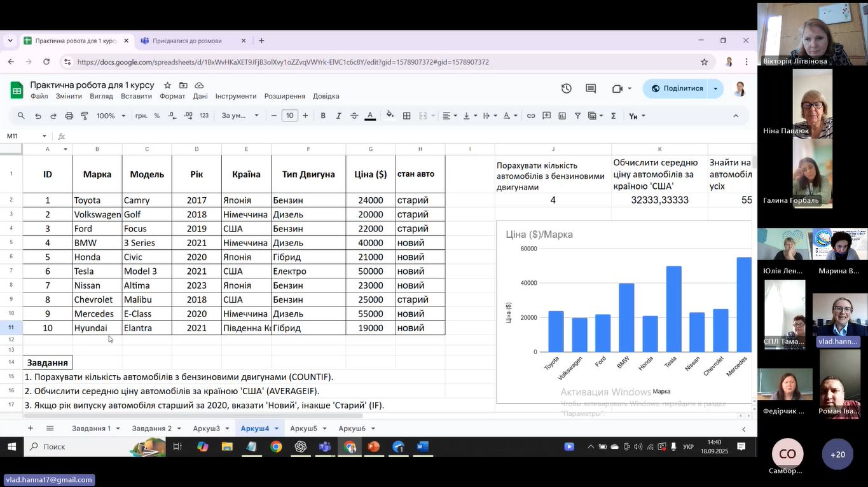This screenshot has width=868, height=487.
Task: Click the insert link icon
Action: coord(531,116)
